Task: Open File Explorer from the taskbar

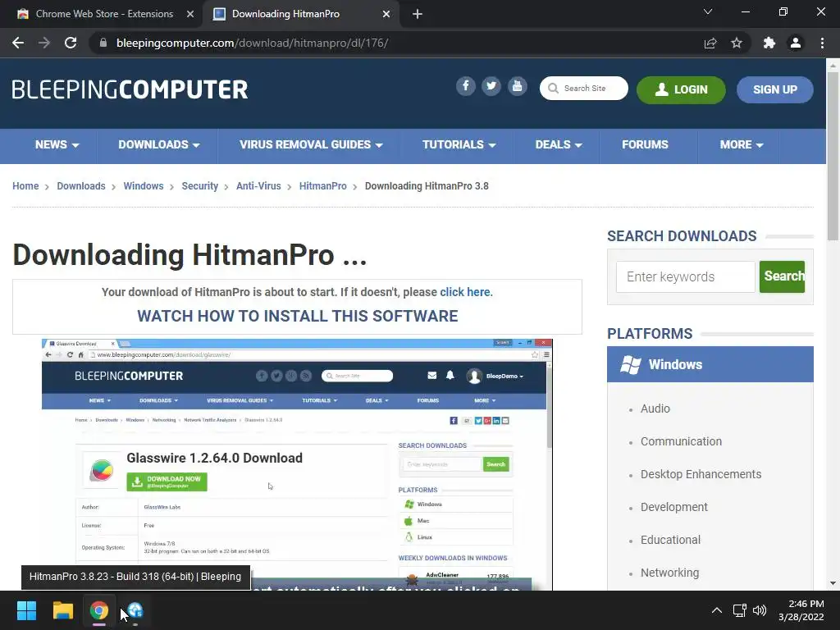Action: pyautogui.click(x=62, y=610)
